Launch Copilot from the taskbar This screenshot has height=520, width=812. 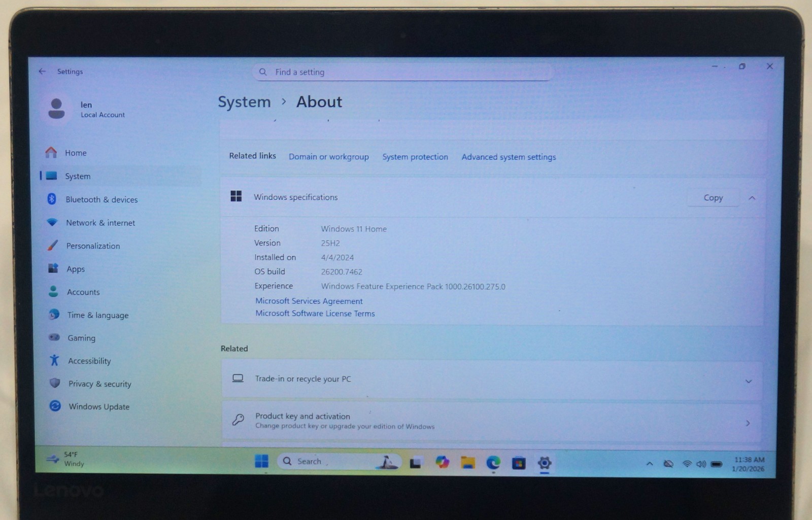(x=442, y=462)
